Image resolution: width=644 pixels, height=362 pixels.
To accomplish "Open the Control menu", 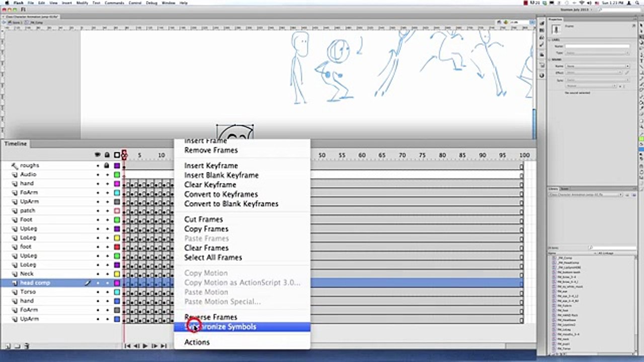I will (135, 3).
